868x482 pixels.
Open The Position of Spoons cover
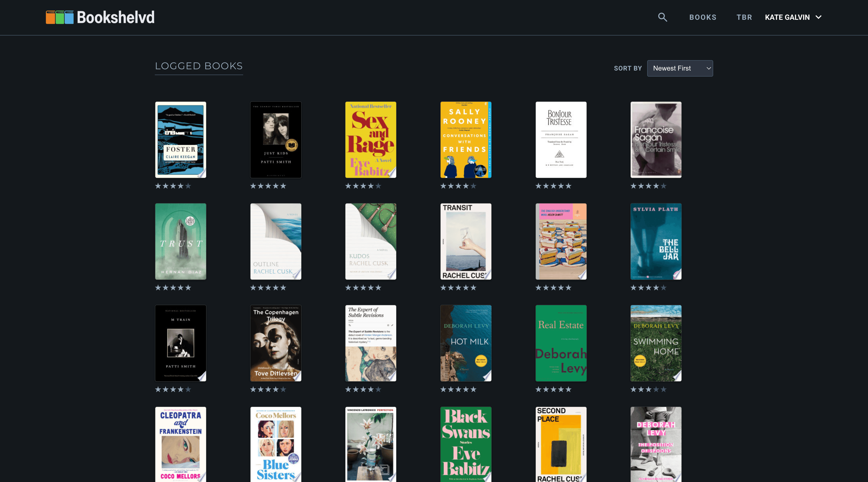pyautogui.click(x=656, y=444)
